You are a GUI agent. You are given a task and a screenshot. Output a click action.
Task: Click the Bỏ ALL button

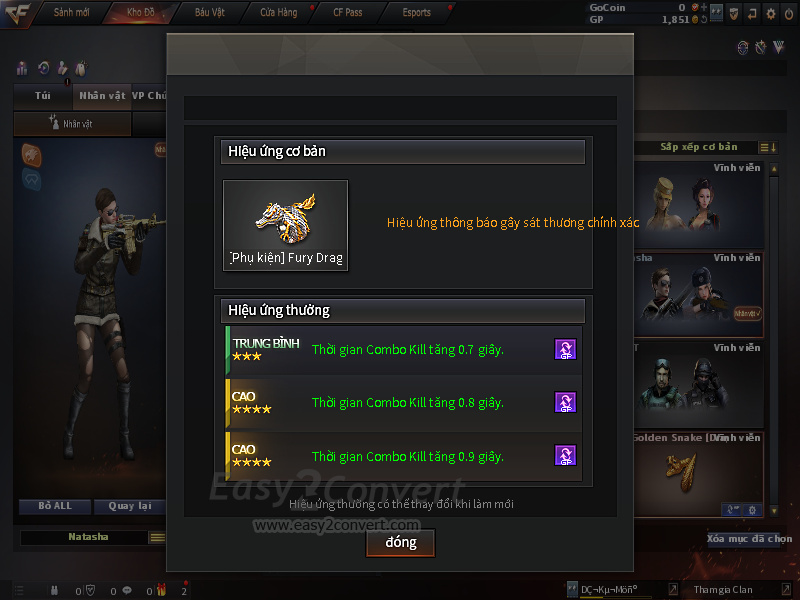coord(55,506)
